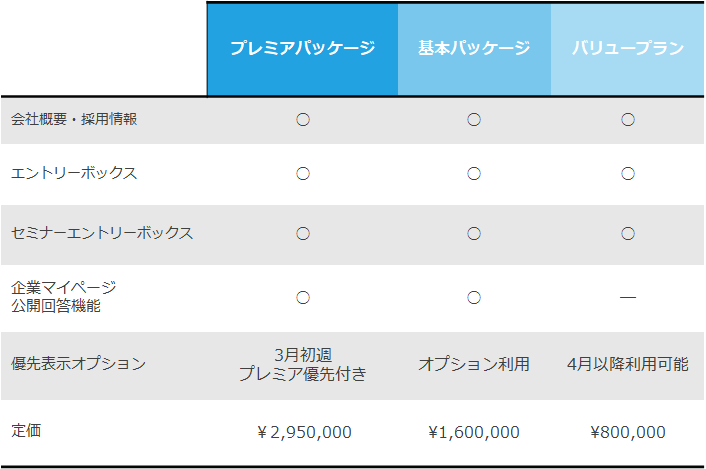This screenshot has width=706, height=469.
Task: Click 企業マイページ公開回答機能 row label
Action: tap(63, 297)
